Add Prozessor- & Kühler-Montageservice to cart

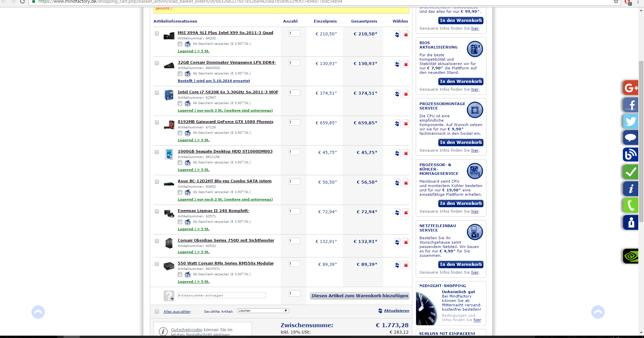point(461,204)
